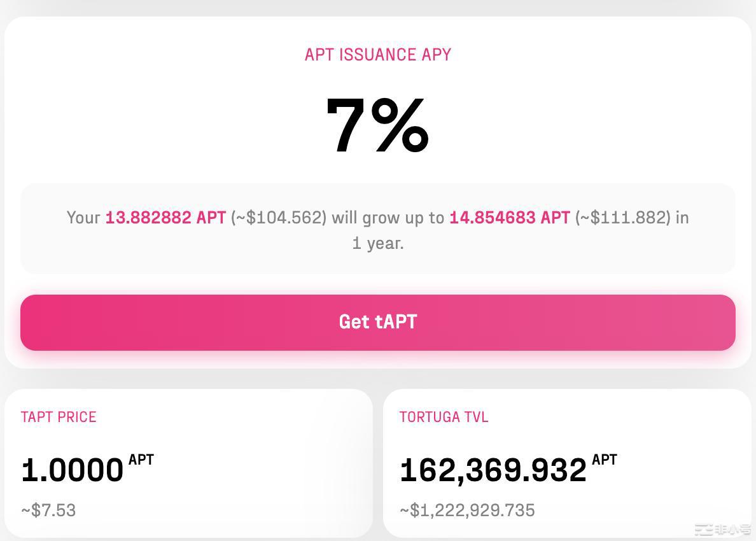Click the 162,369.932 TVL figure
The height and width of the screenshot is (541, 756).
pos(493,470)
